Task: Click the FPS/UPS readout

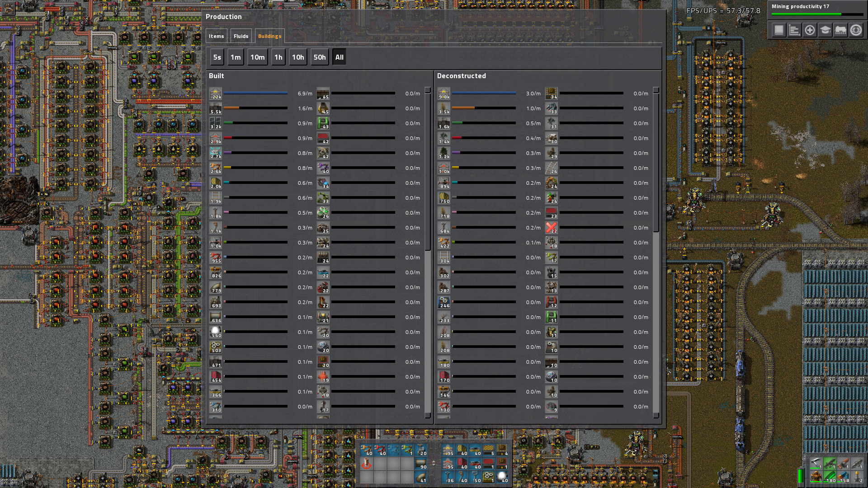Action: [723, 10]
